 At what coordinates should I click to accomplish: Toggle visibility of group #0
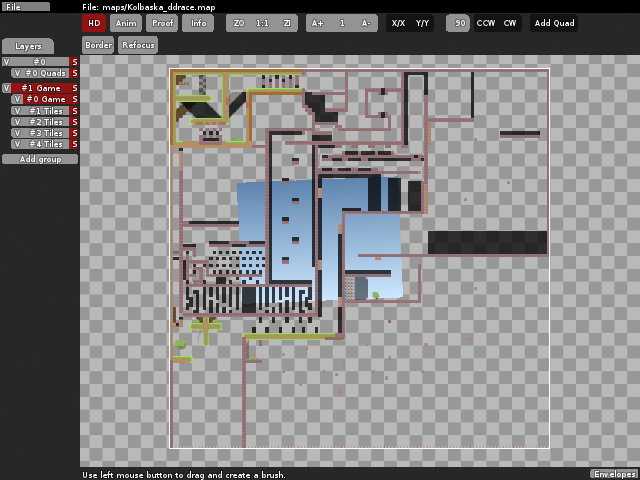coord(6,62)
